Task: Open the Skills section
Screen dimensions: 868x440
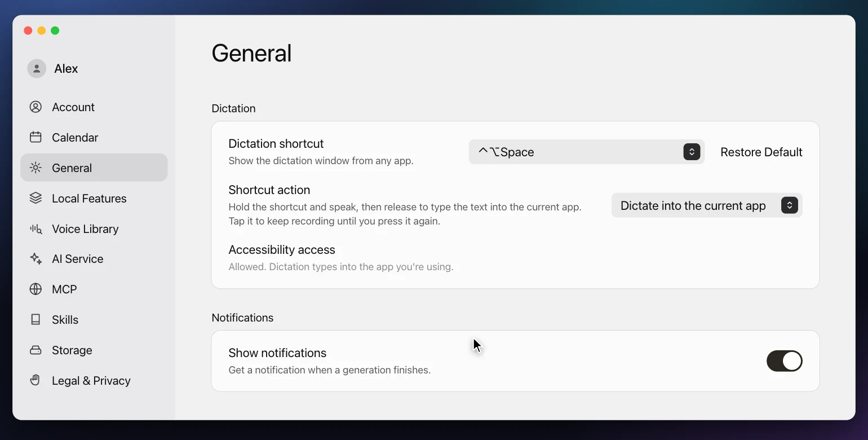Action: pos(94,320)
